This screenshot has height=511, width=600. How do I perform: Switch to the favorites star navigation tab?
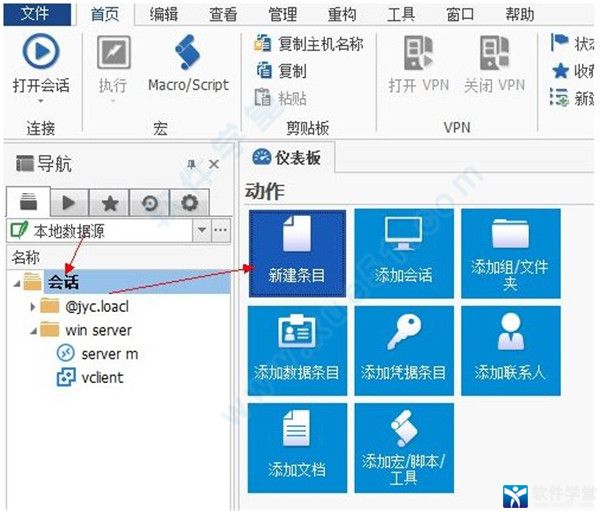tap(110, 202)
